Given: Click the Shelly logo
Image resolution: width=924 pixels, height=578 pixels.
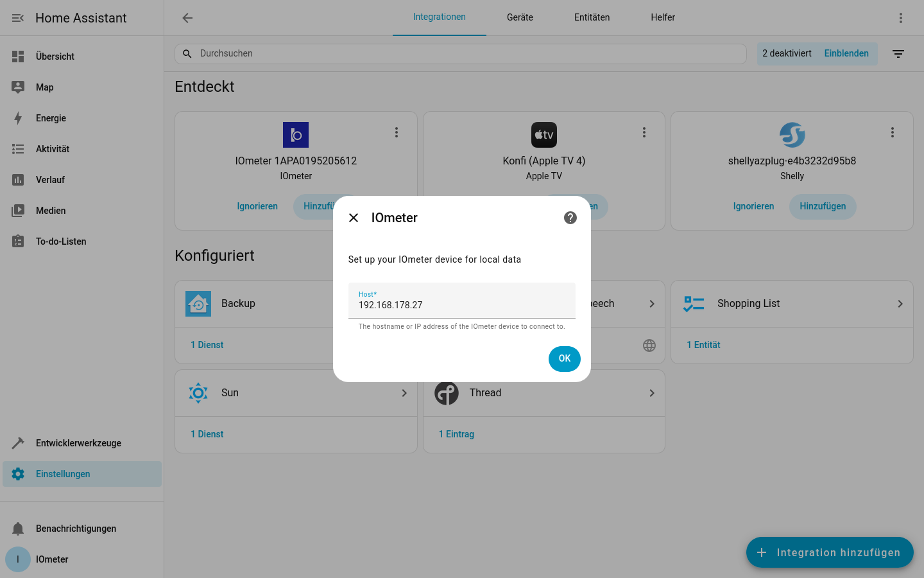Looking at the screenshot, I should (x=792, y=135).
